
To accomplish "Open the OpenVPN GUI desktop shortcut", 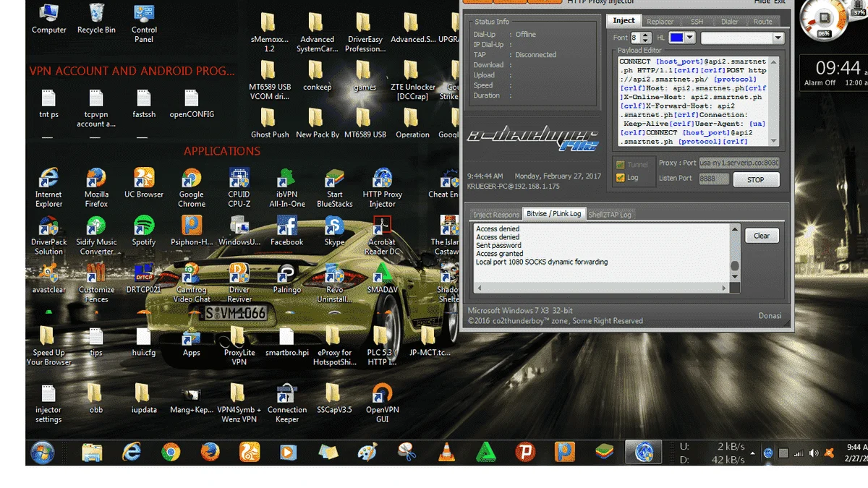I will coord(382,403).
